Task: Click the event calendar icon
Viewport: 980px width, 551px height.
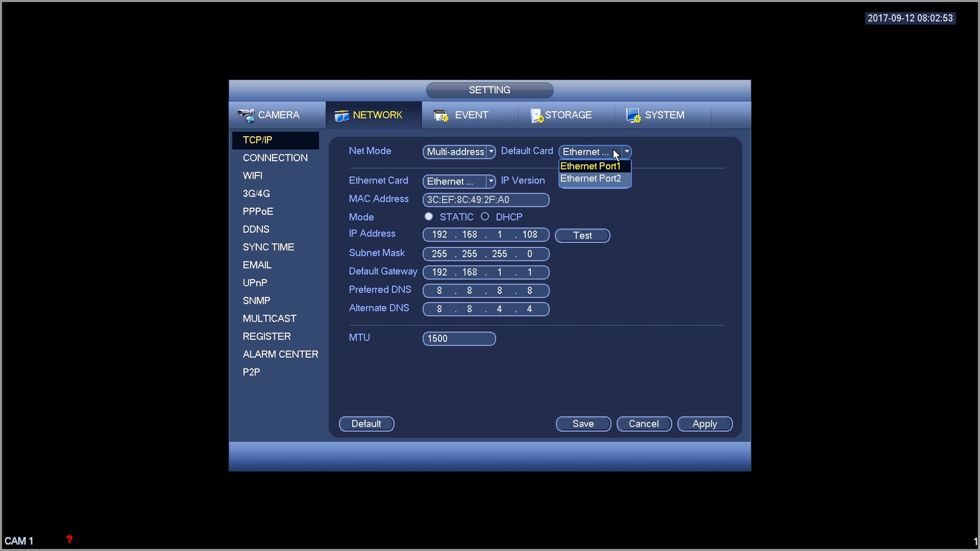Action: point(441,116)
